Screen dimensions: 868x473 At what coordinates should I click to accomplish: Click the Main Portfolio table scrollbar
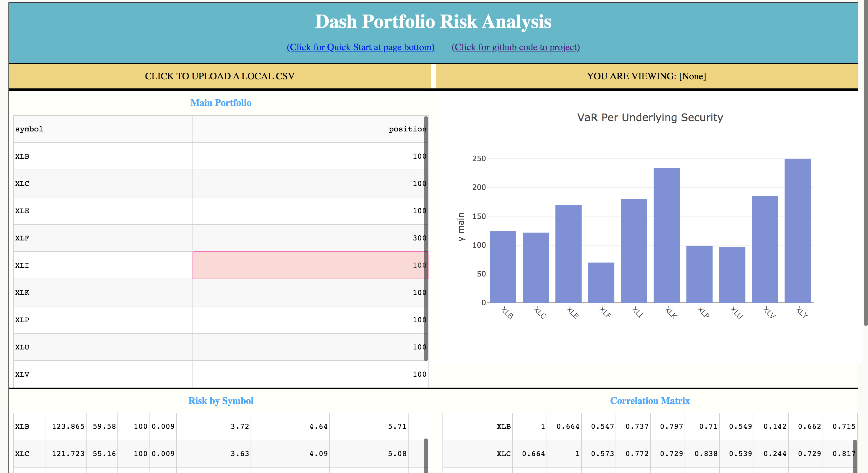click(426, 238)
